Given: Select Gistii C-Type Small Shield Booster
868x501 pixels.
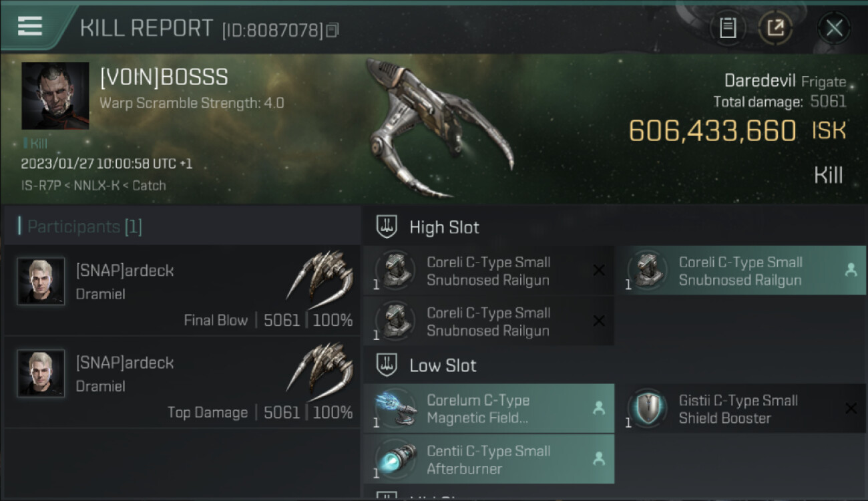Looking at the screenshot, I should (740, 409).
